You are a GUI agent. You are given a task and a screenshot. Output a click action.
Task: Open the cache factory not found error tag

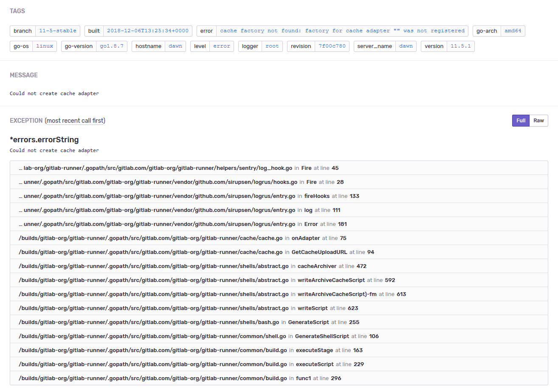pyautogui.click(x=342, y=31)
